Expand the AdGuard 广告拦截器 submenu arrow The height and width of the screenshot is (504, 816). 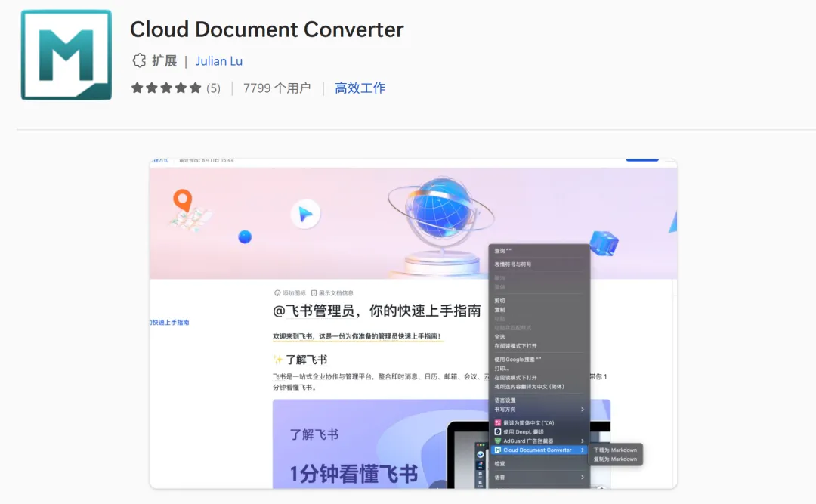click(x=583, y=441)
